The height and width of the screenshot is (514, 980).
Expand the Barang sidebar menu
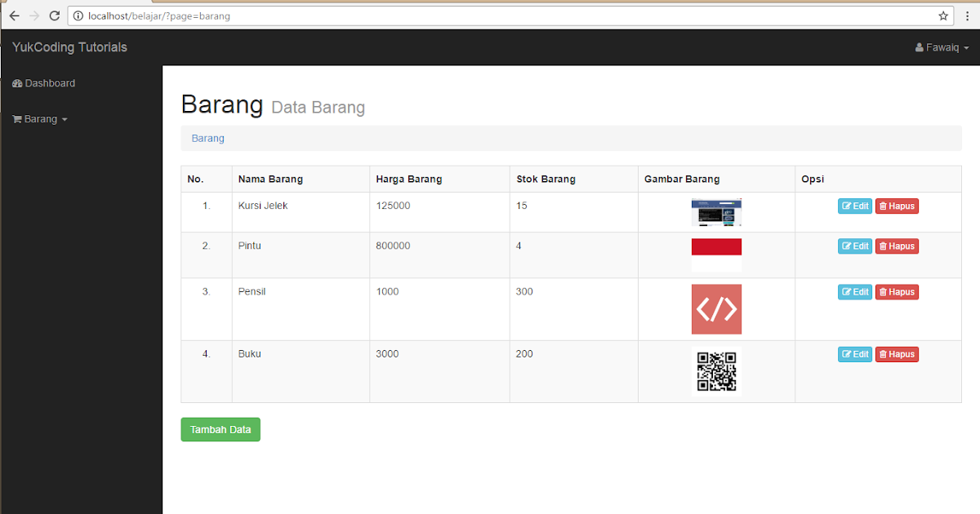point(39,118)
